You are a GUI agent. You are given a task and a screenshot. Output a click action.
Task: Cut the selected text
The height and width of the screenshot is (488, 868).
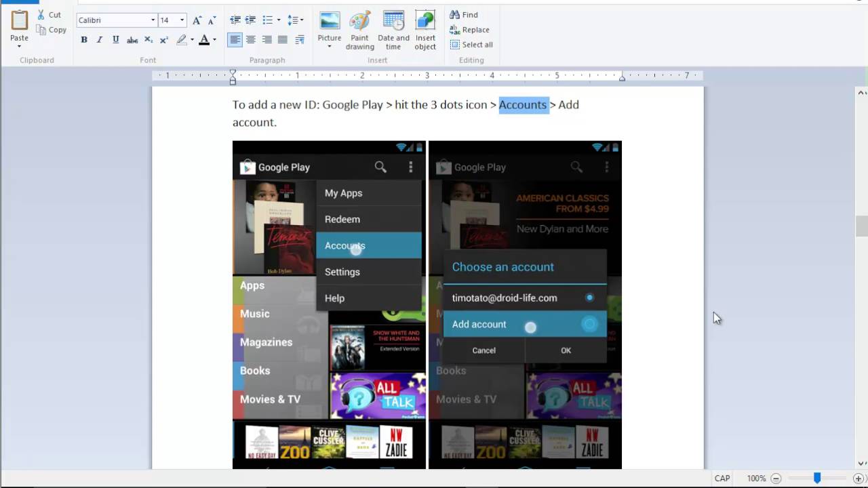(50, 14)
